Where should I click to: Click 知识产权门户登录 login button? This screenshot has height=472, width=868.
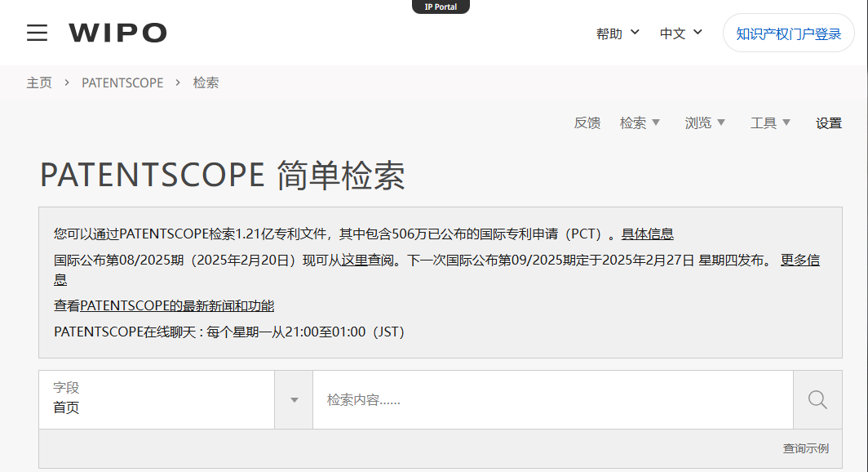coord(788,33)
